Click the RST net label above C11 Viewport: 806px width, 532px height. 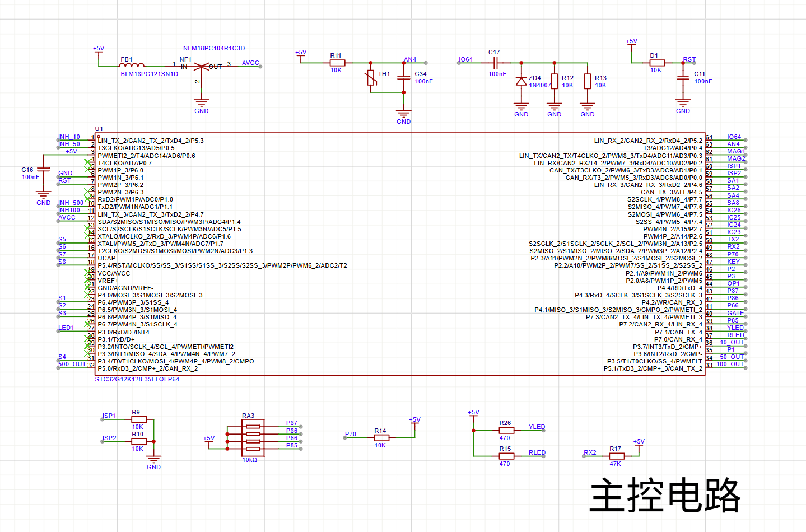click(689, 59)
